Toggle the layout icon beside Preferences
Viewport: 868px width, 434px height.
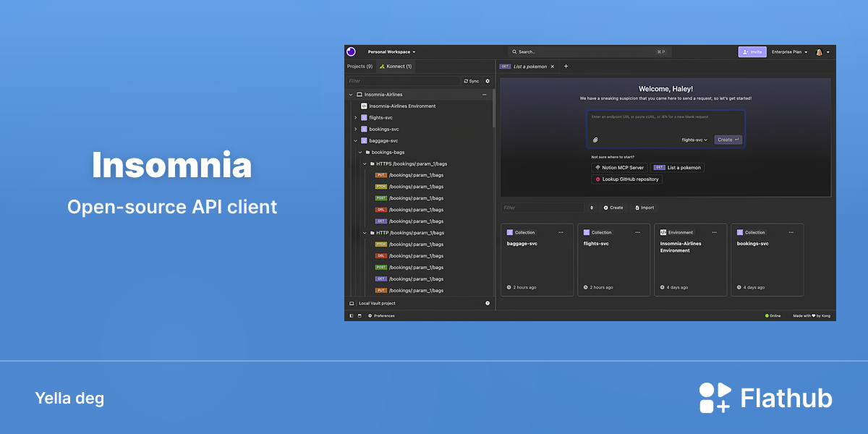[359, 316]
